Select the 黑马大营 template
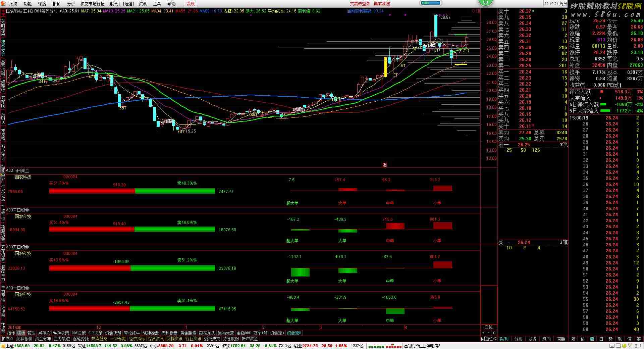644x349 pixels. [226, 333]
